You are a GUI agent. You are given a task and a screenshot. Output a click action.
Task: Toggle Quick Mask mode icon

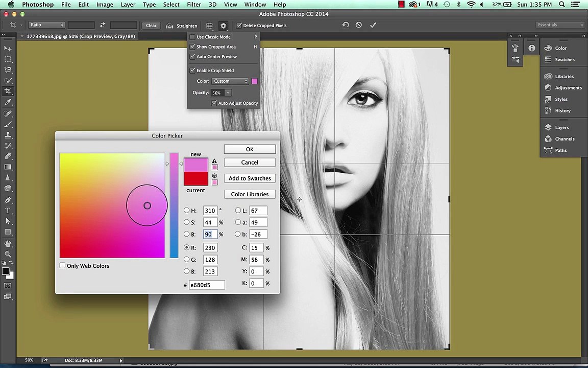8,286
